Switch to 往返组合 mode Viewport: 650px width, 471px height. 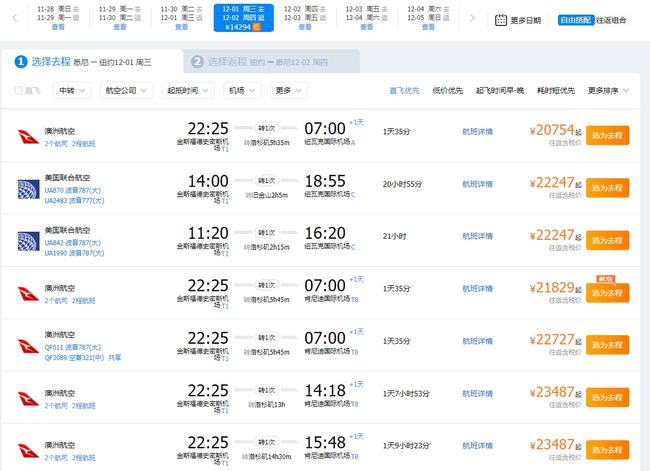click(x=611, y=20)
